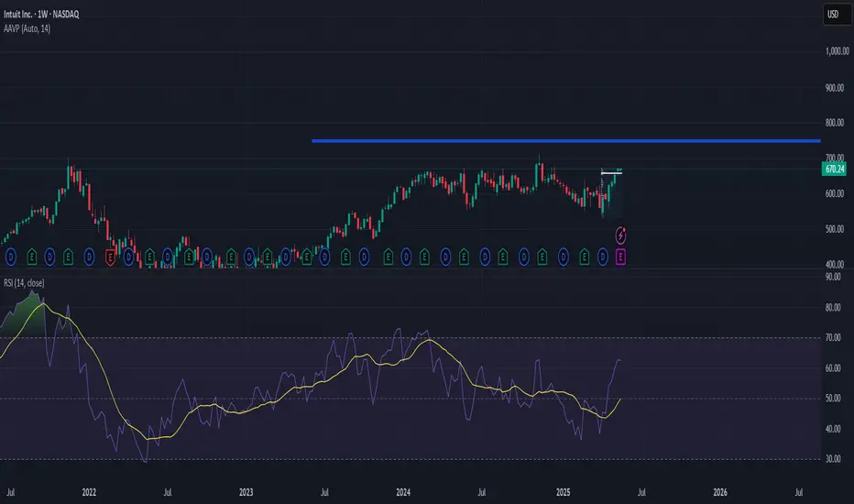Image resolution: width=854 pixels, height=504 pixels.
Task: Click the RSI 40.00 scale label
Action: pyautogui.click(x=833, y=429)
